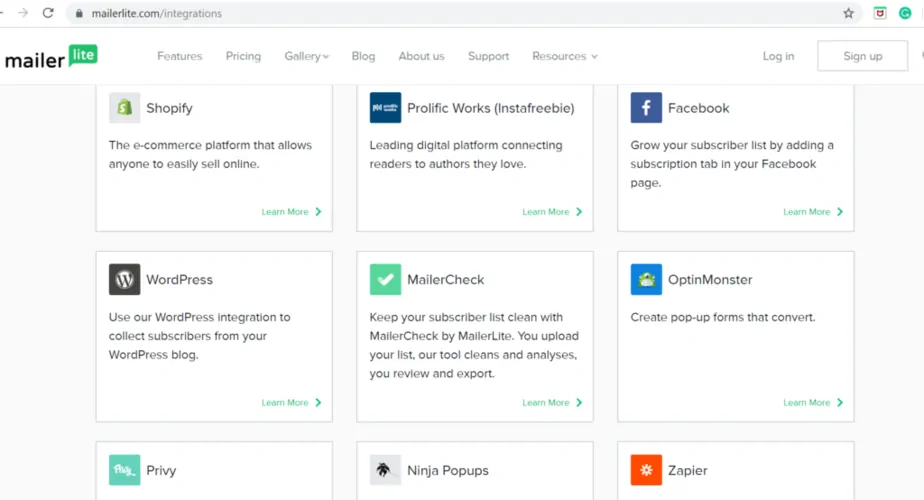Click the arrow beside Prolific Works Learn More
The image size is (924, 500).
(579, 212)
